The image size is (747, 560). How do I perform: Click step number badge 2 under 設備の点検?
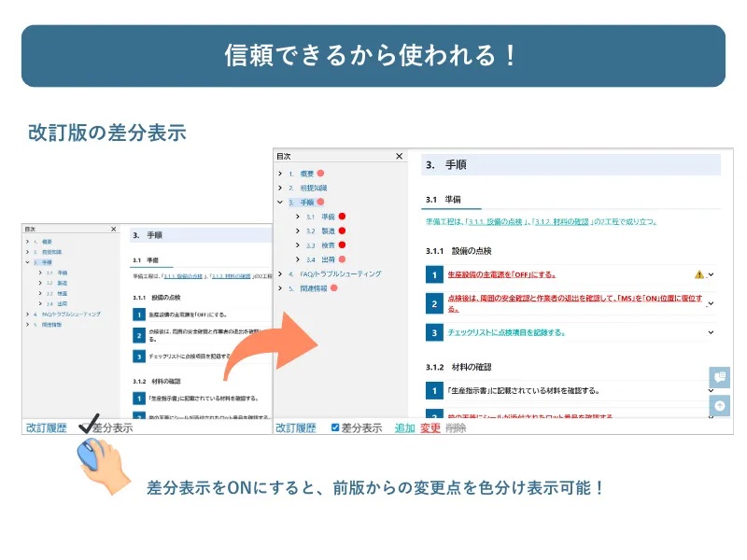pos(432,301)
